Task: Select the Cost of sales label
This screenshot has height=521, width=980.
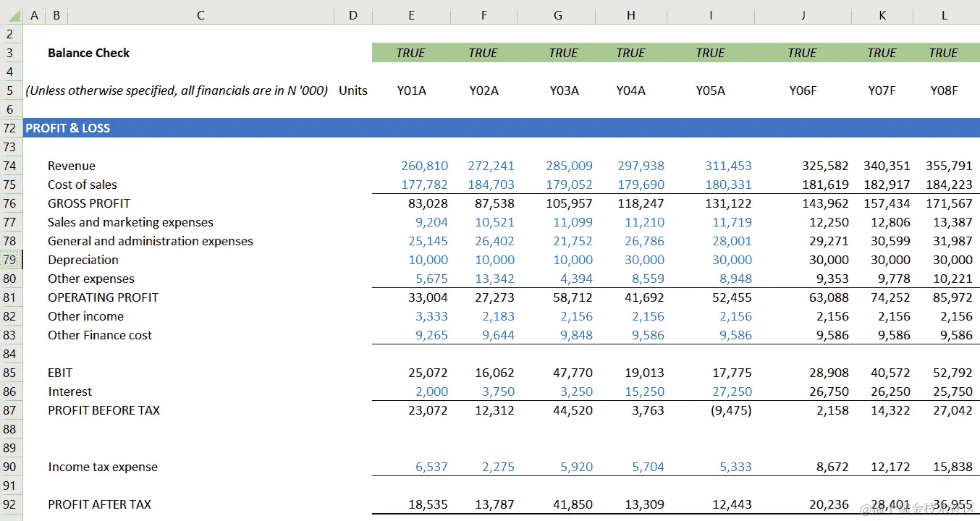Action: (83, 185)
